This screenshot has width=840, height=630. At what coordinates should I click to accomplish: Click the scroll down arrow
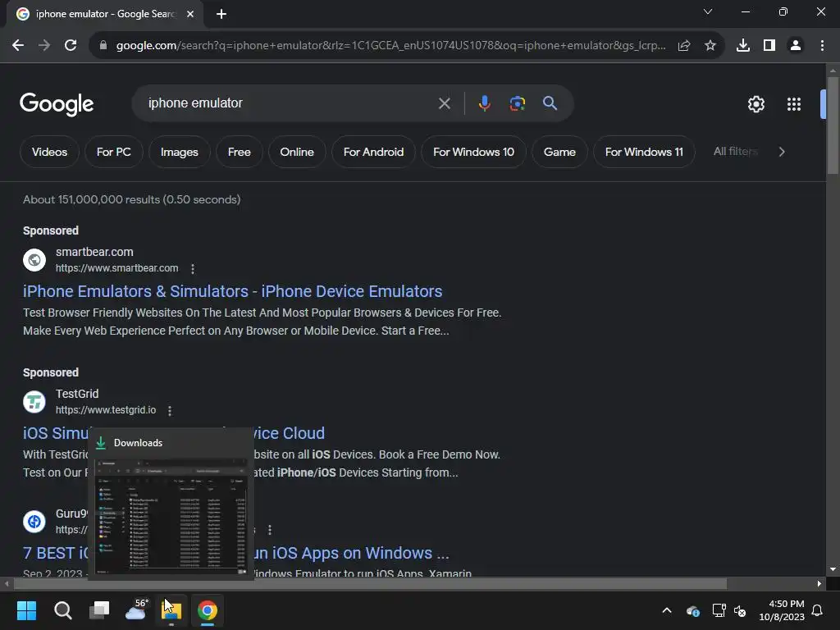coord(833,569)
